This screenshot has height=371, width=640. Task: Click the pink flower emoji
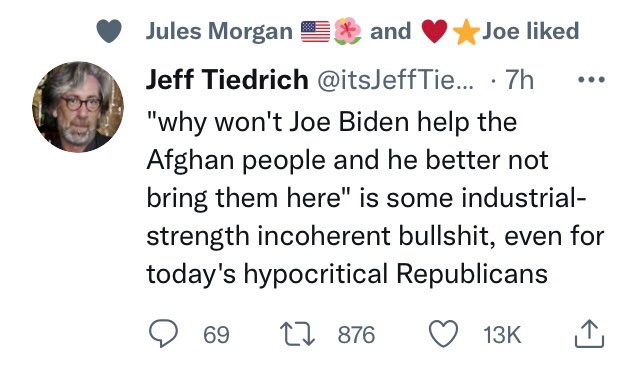pos(347,31)
